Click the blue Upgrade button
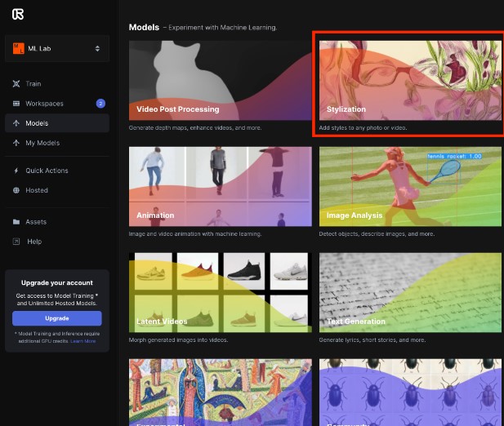Screen dimensions: 504x426 tap(57, 318)
